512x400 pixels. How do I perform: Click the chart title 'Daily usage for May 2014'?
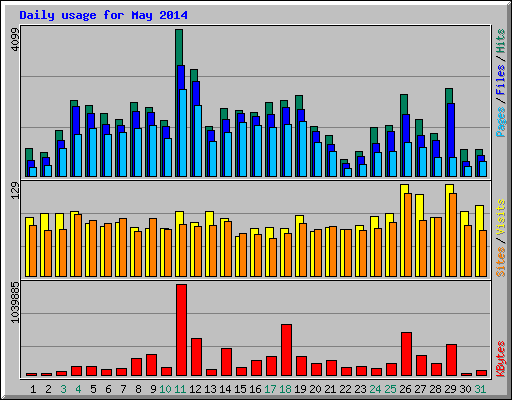103,16
